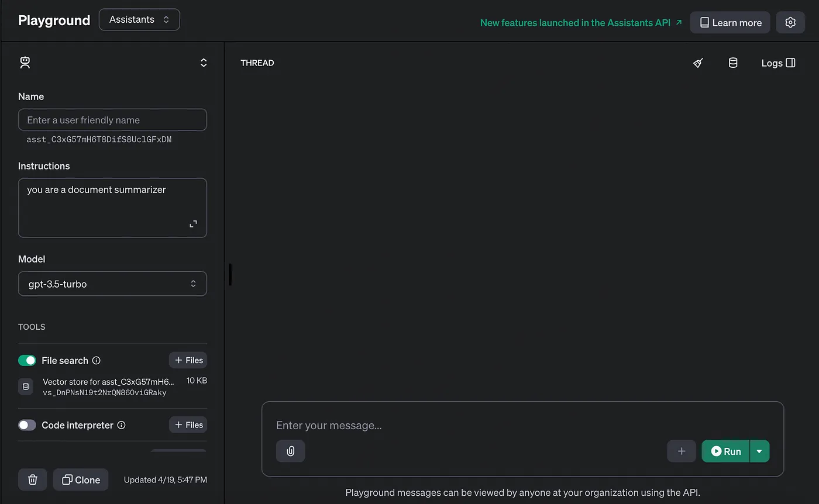Image resolution: width=819 pixels, height=504 pixels.
Task: Open the Logs panel
Action: point(778,63)
